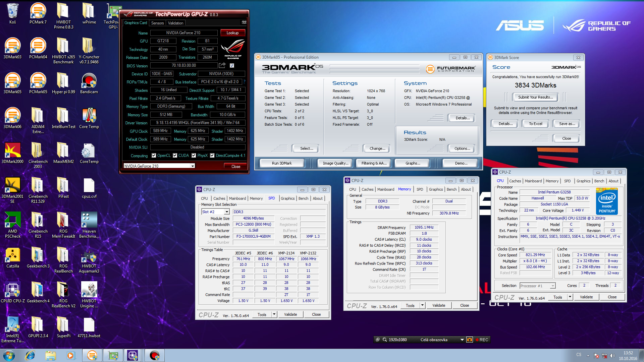Click Submit Your Results button

[535, 97]
